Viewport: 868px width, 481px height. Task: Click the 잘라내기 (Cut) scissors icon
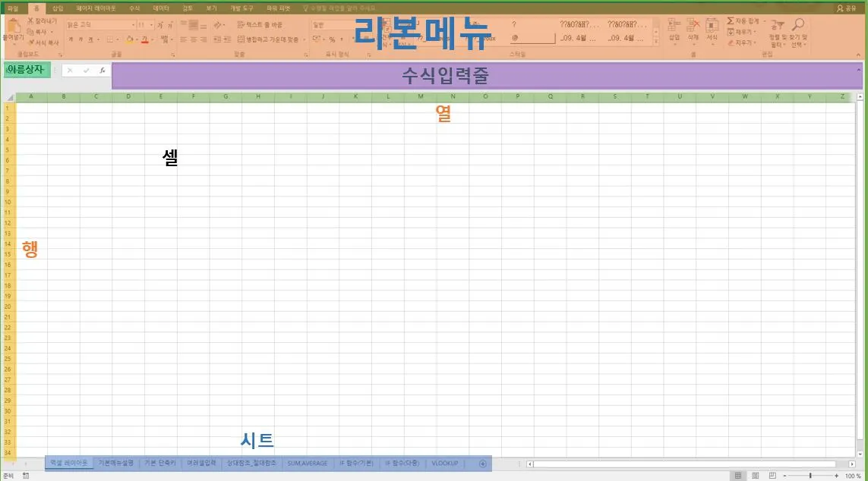(31, 20)
